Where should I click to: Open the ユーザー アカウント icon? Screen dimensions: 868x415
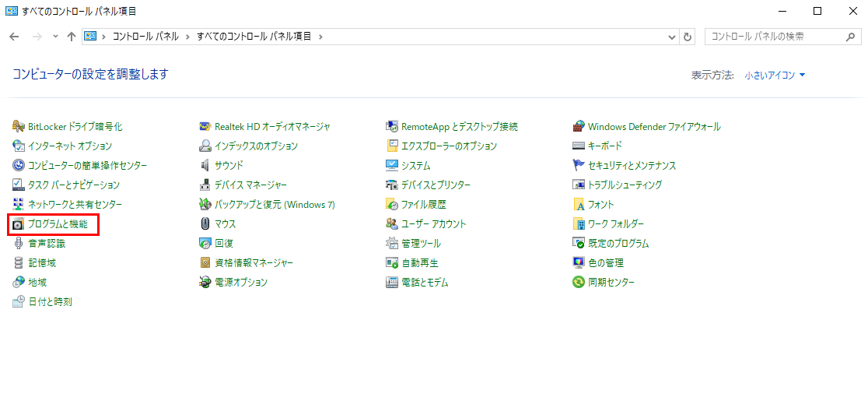click(393, 224)
